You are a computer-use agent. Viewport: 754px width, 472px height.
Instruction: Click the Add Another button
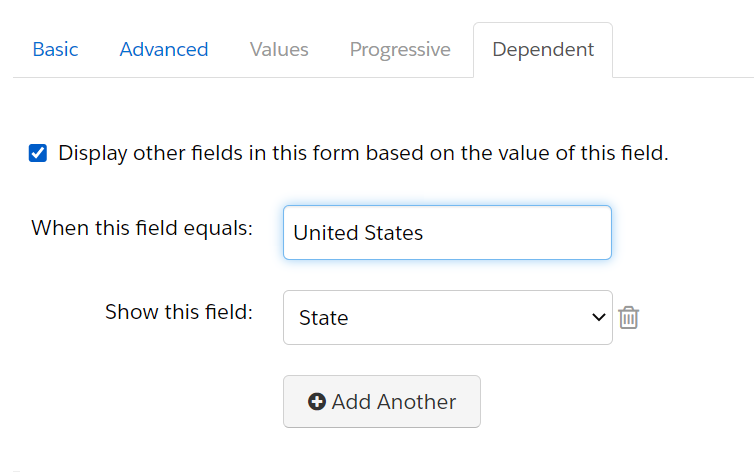pos(382,401)
